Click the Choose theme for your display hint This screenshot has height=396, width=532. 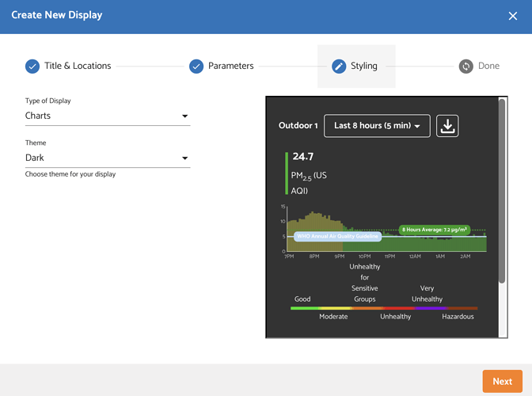click(70, 174)
